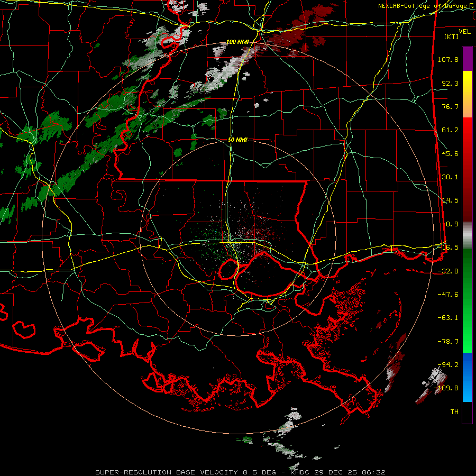Click the SUPER-RESOLUTION BASE VELOCITY caption text

coord(167,472)
